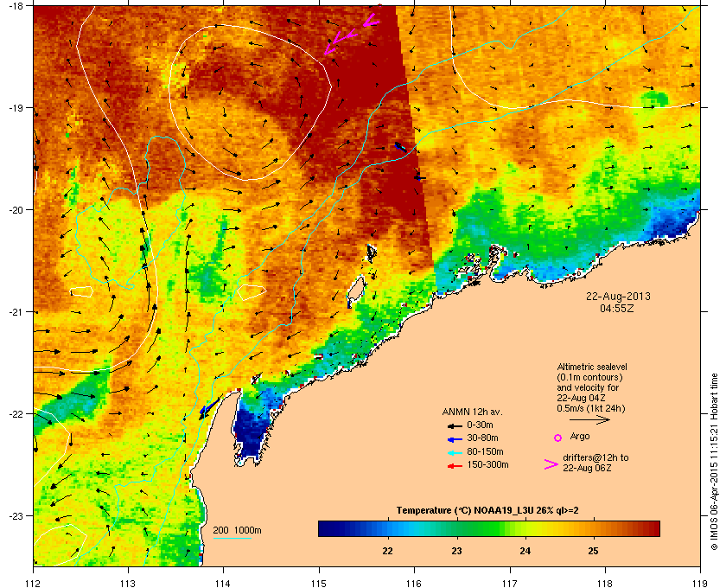Click the '80-150m' depth label
This screenshot has height=588, width=726.
click(485, 451)
